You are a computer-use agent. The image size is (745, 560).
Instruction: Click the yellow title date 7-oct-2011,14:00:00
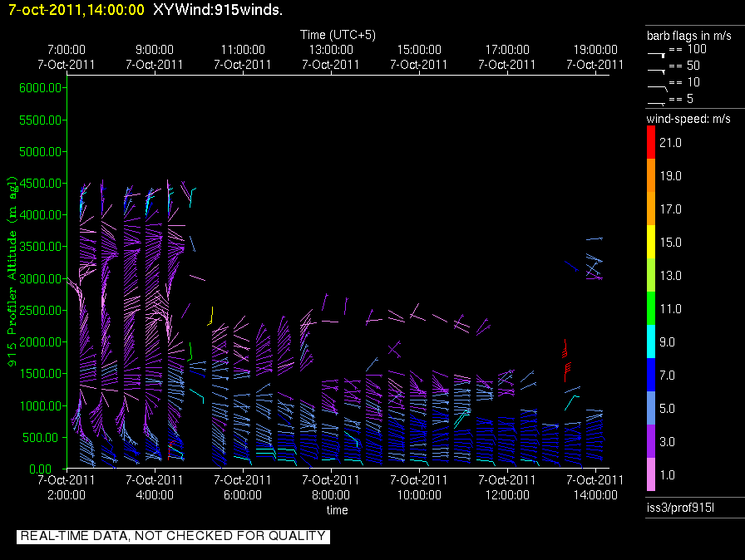coord(76,10)
